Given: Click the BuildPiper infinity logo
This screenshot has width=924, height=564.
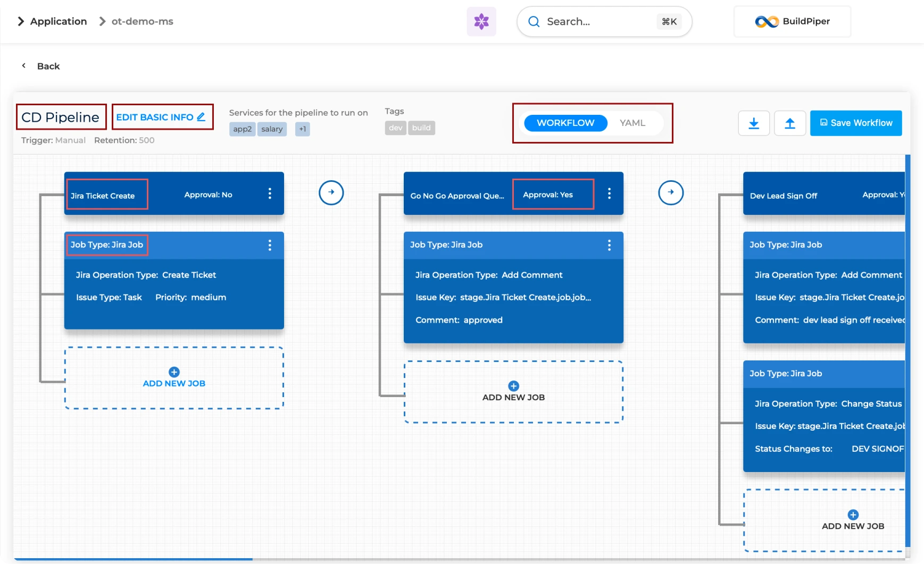Looking at the screenshot, I should tap(767, 21).
